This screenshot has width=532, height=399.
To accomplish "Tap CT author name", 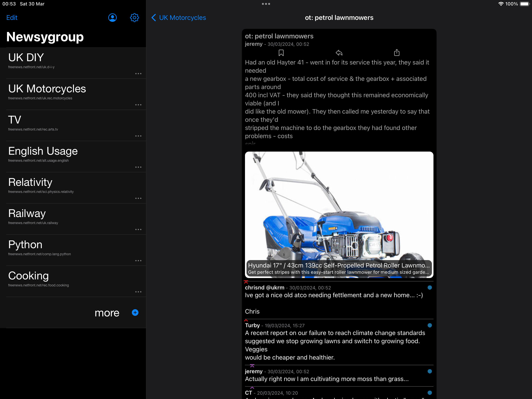I will [248, 393].
